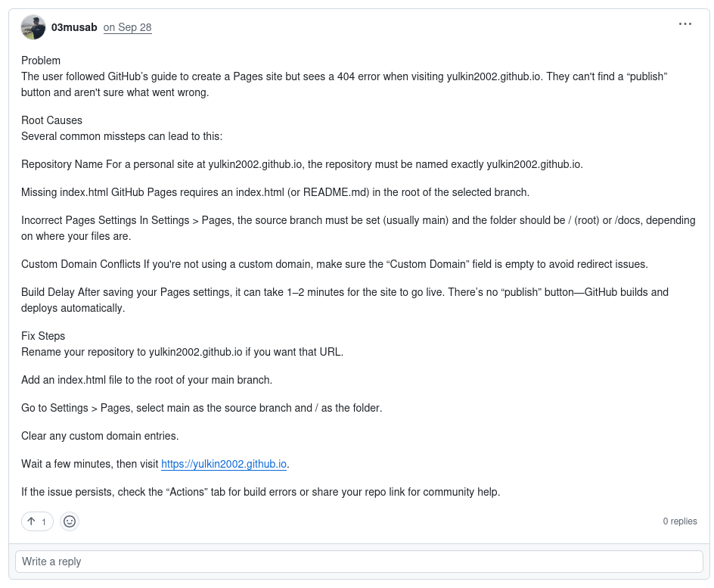Viewport: 714px width, 588px height.
Task: Open the 'on Sep 28' timestamp link
Action: (x=127, y=27)
